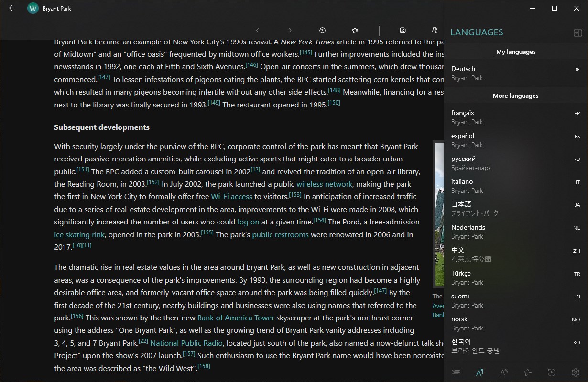Click the Wikipedia W logo icon
The image size is (588, 382).
pyautogui.click(x=33, y=8)
